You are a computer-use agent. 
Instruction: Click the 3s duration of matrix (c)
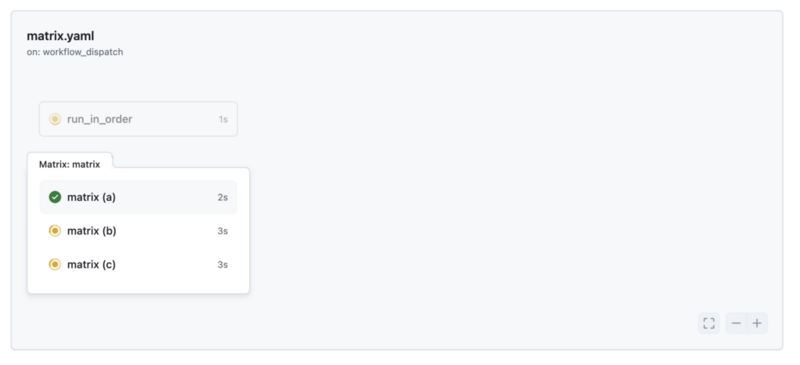[x=222, y=264]
